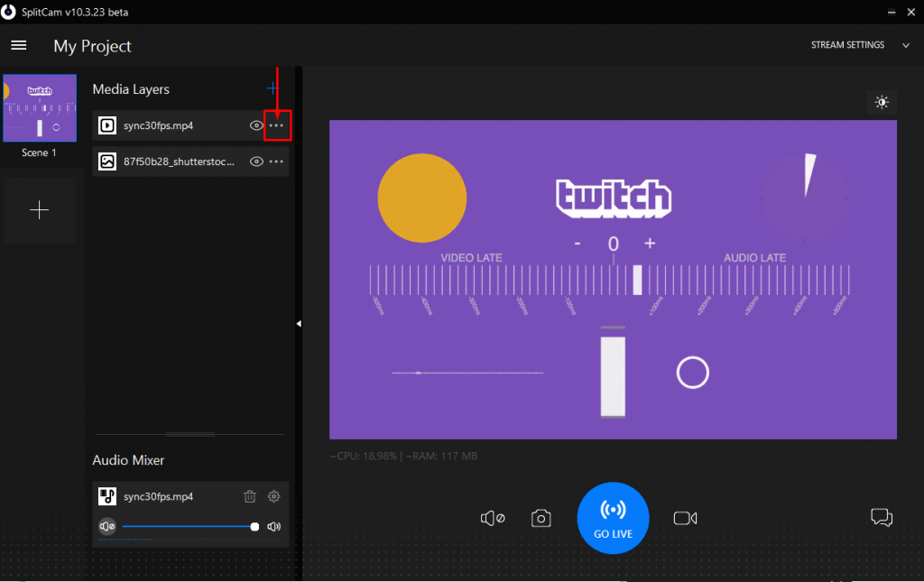Click the image layer type icon for 87f50b28_shutterstoc
This screenshot has width=924, height=582.
tap(107, 162)
